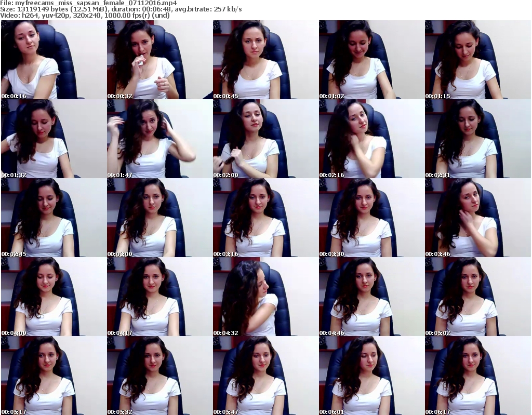Choose the thumbnail at 00:04:46
The image size is (532, 415).
point(371,297)
